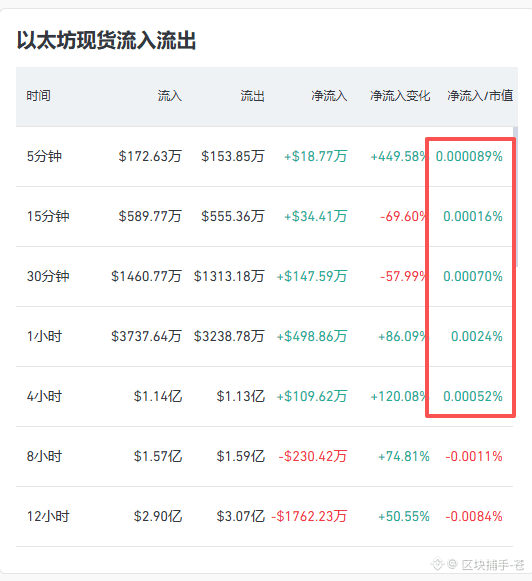532x581 pixels.
Task: Click net inflow +$147.59万
Action: 312,276
